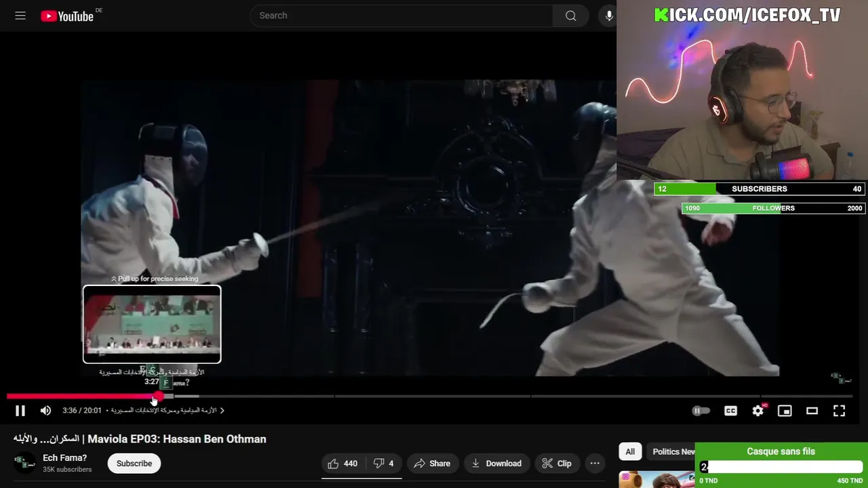Screen dimensions: 868x488
Task: Go to the YouTube home logo
Action: point(67,16)
